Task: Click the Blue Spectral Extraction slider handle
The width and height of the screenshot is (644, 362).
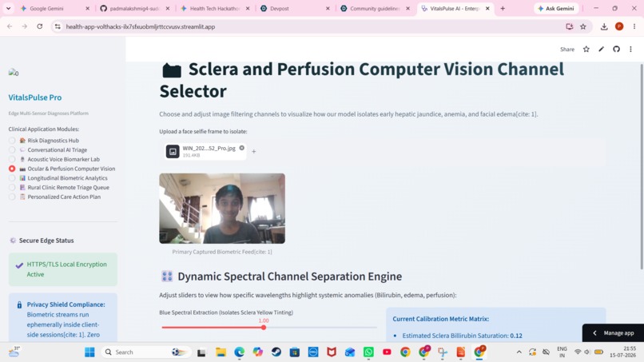Action: coord(264,328)
